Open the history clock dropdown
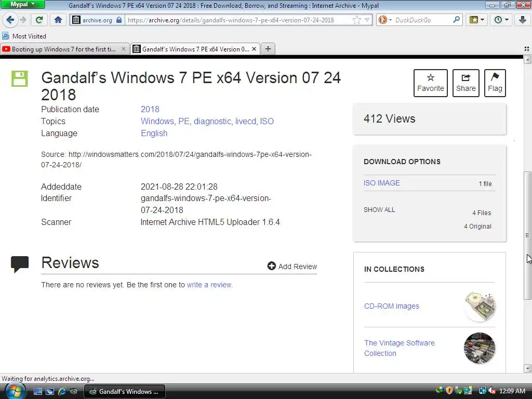The height and width of the screenshot is (399, 532). click(501, 20)
